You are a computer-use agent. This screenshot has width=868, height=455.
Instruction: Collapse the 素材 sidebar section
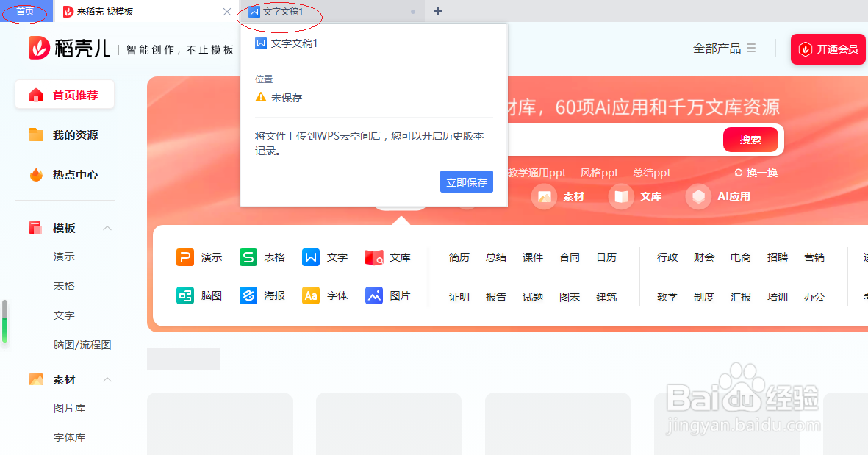tap(107, 379)
